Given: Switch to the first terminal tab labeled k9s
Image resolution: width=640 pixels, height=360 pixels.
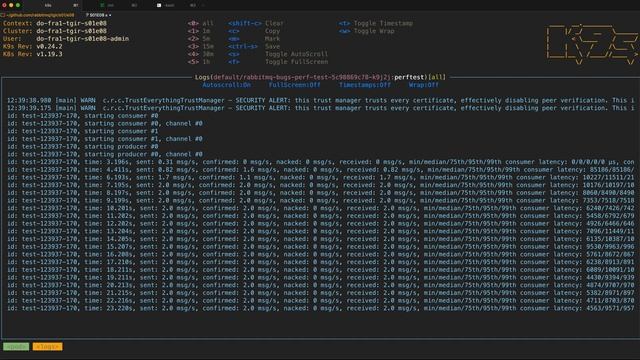Looking at the screenshot, I should click(x=51, y=5).
